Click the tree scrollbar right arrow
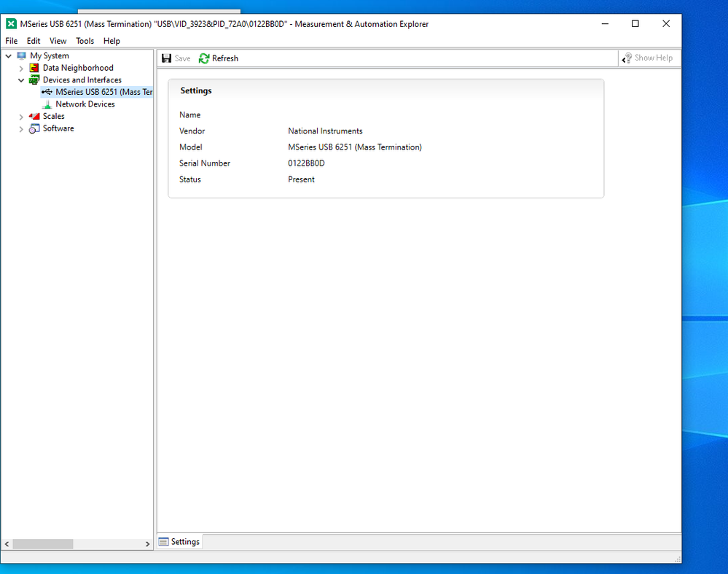 (147, 543)
